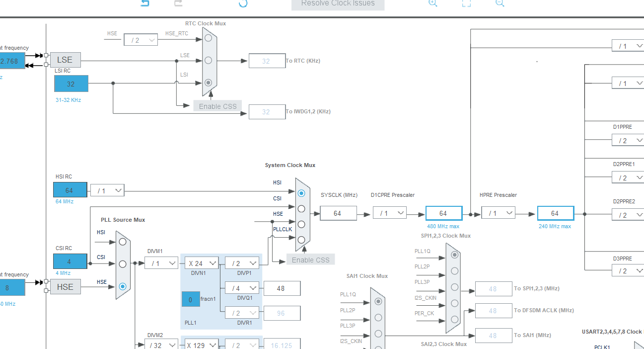Click the undo arrow icon in toolbar
Viewport: 644px width, 349px height.
(x=145, y=3)
